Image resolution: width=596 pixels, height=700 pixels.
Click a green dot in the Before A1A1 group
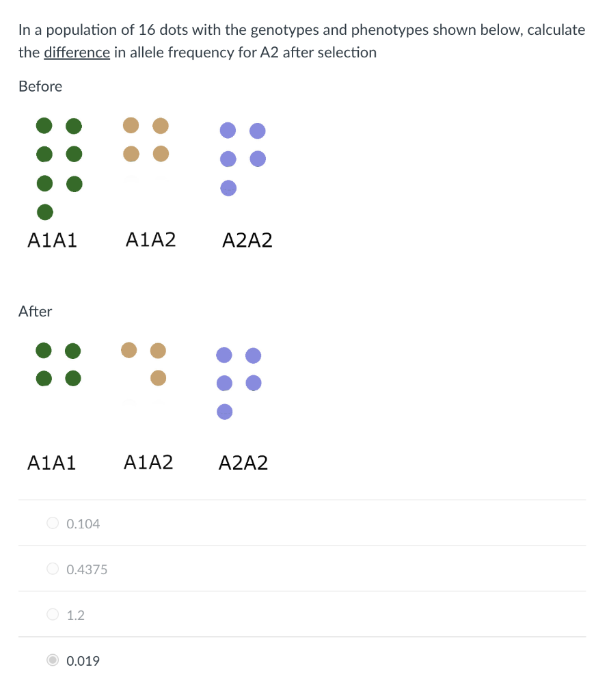click(44, 126)
